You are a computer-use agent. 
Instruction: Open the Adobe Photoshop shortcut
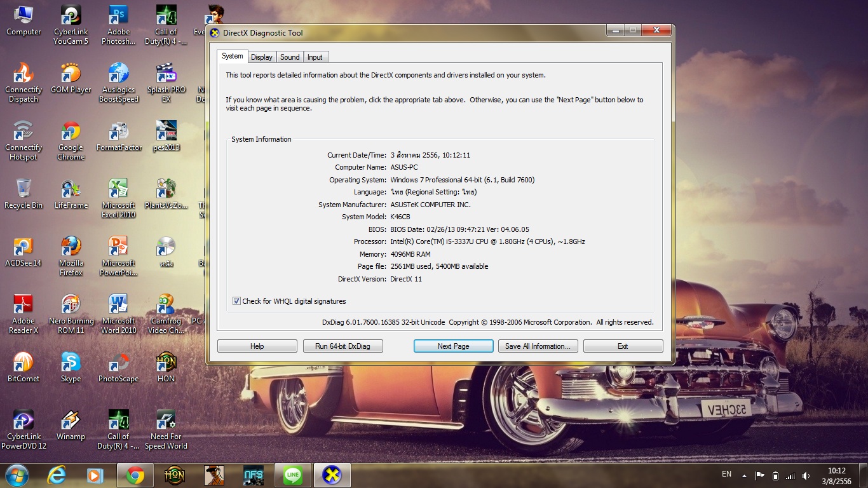[118, 25]
